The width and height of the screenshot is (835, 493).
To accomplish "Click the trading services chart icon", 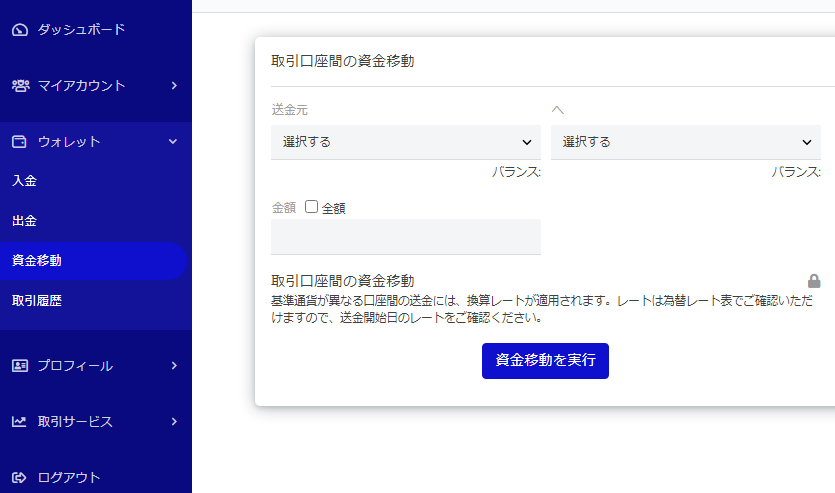I will [x=20, y=422].
